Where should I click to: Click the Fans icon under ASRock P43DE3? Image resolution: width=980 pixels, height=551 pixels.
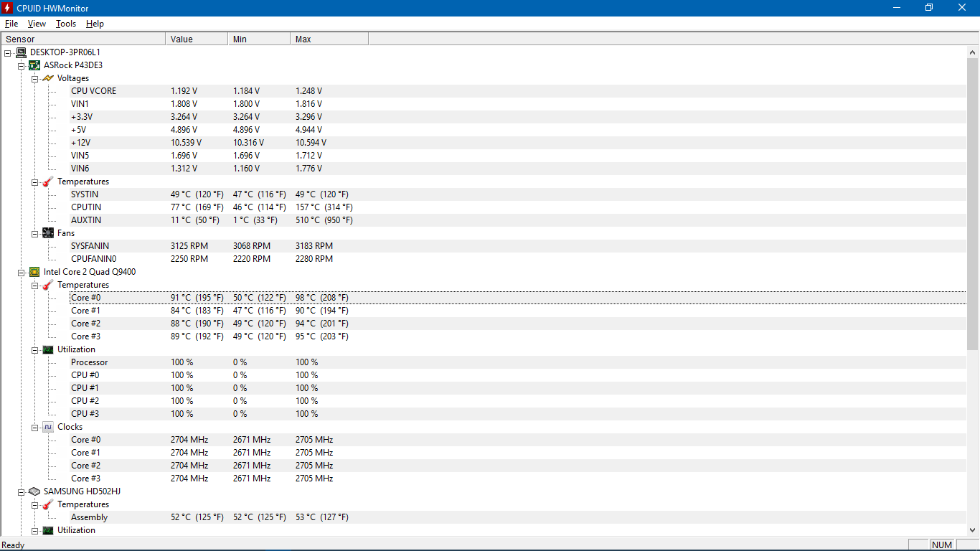[x=48, y=233]
